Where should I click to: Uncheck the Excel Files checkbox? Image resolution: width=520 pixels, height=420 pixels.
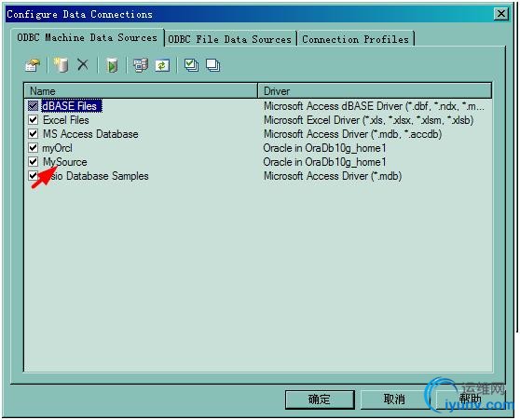(33, 120)
